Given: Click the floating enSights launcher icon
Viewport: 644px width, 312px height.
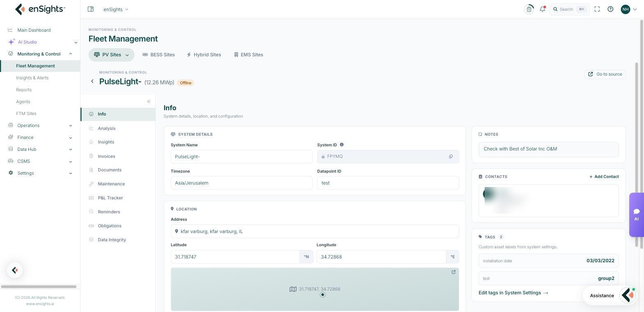Looking at the screenshot, I should tap(15, 270).
